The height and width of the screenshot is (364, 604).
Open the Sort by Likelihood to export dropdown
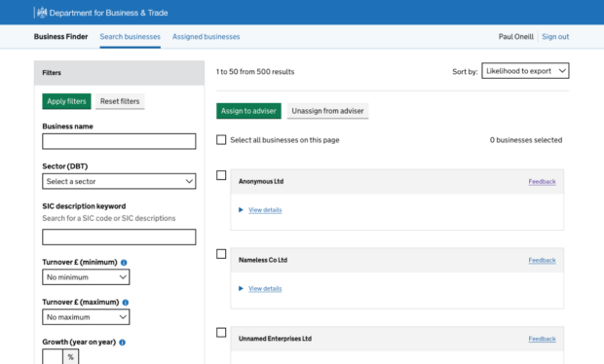pos(525,71)
